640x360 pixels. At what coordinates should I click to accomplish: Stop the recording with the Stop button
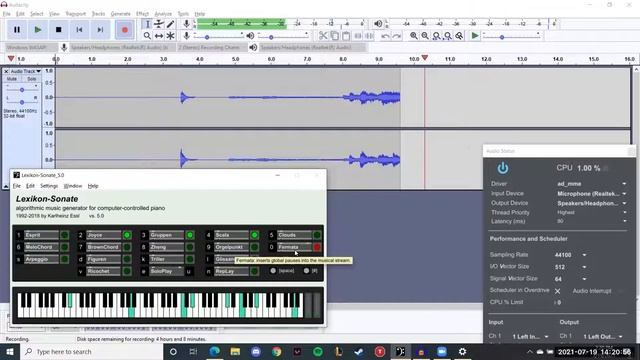(58, 30)
